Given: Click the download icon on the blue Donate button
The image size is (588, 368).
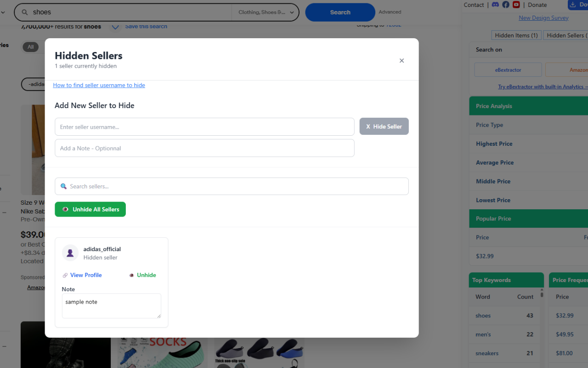Looking at the screenshot, I should click(572, 5).
